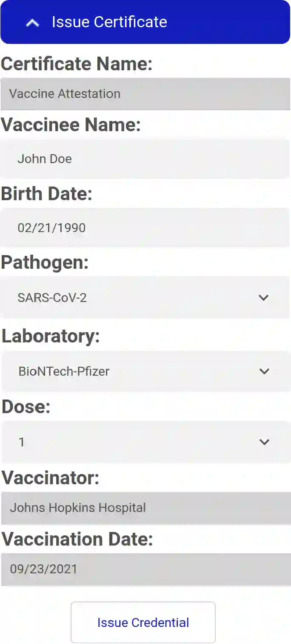Collapse the Issue Certificate panel chevron

coord(32,23)
